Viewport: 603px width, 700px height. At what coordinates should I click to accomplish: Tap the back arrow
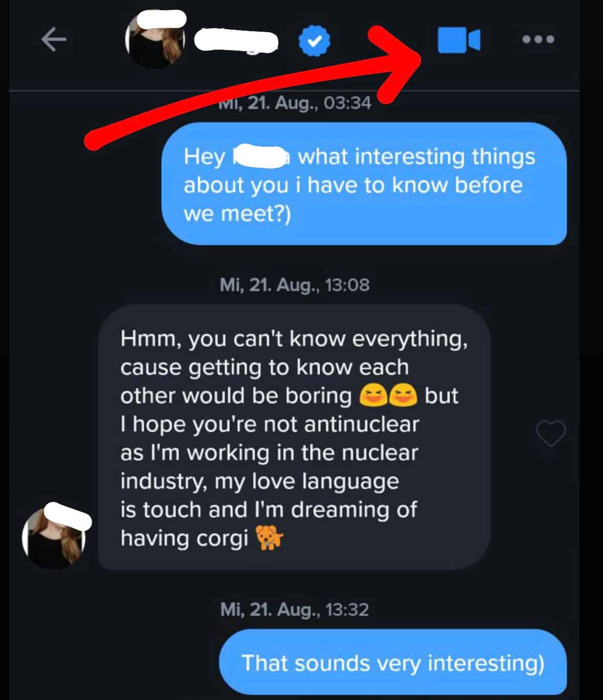coord(54,40)
